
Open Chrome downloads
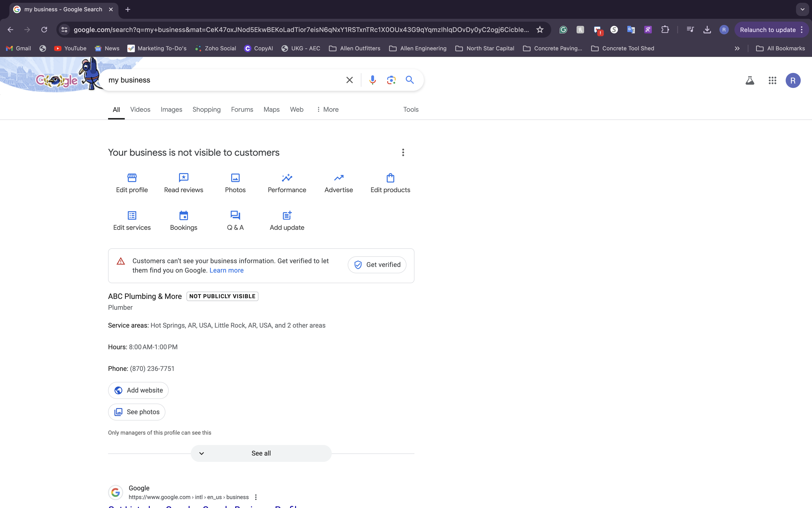(x=707, y=30)
